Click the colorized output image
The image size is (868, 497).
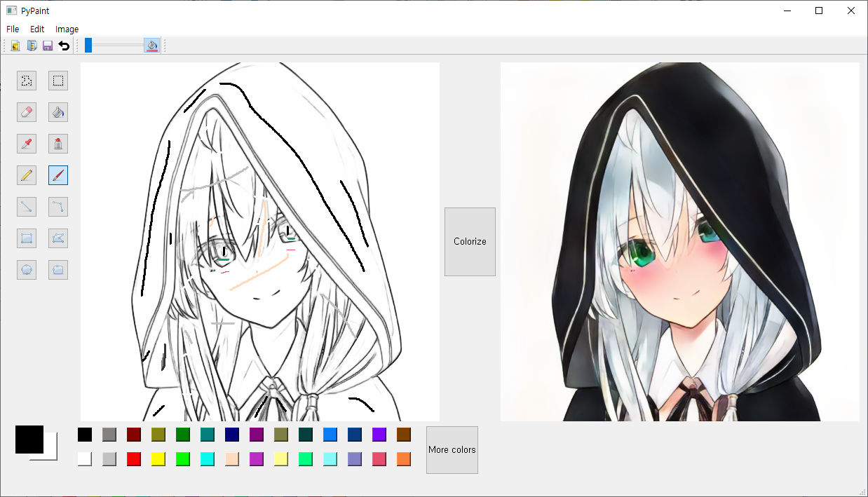click(x=680, y=242)
